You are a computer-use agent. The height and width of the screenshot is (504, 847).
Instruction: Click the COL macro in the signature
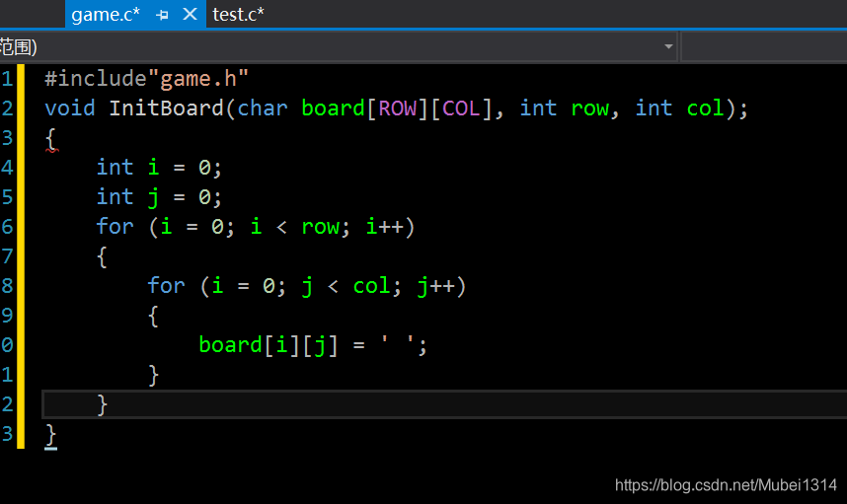tap(462, 108)
